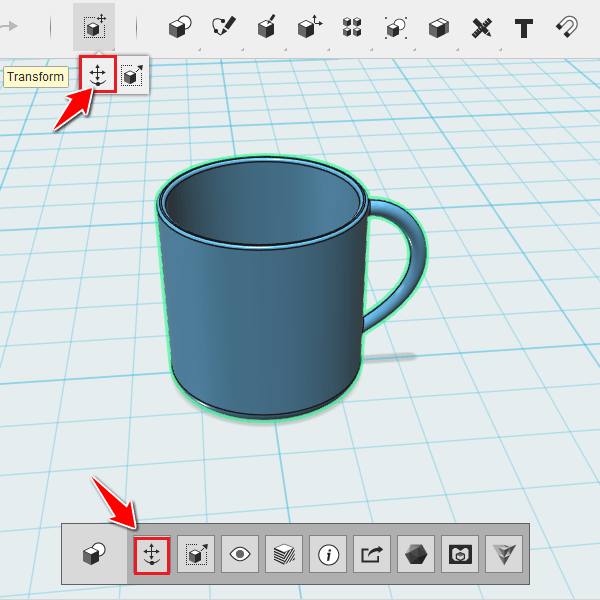Screen dimensions: 600x600
Task: Open the Pattern tool with four cubes
Action: 352,27
